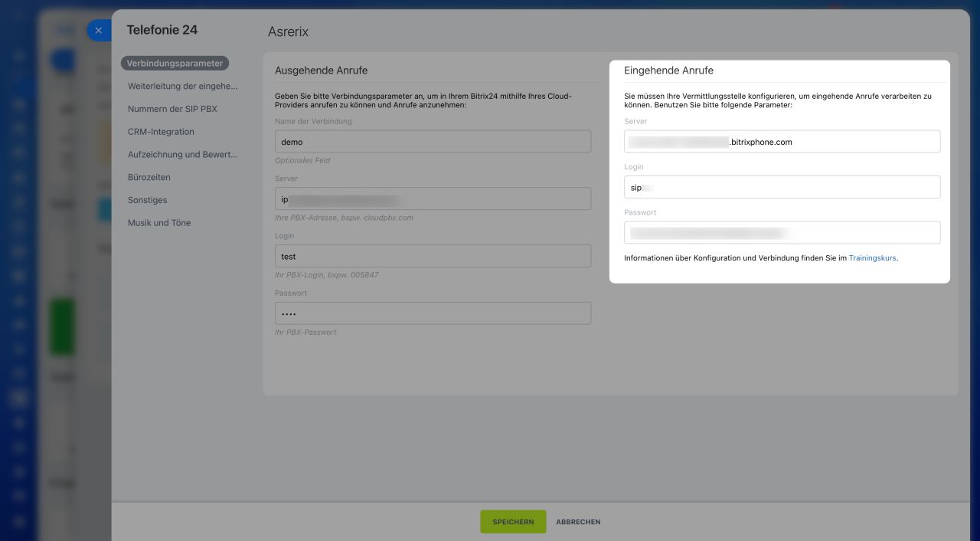Screen dimensions: 980x541
Task: Switch to Bürozeiten settings
Action: click(149, 177)
